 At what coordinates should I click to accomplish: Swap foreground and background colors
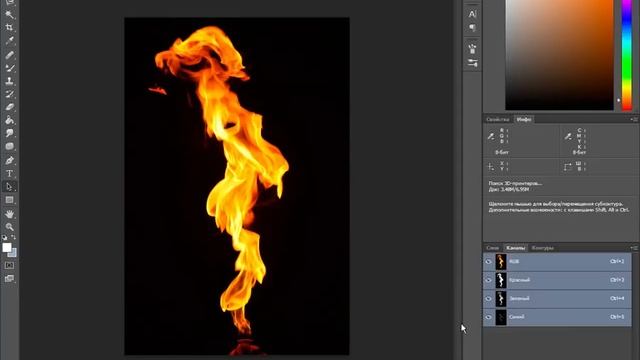[x=13, y=237]
